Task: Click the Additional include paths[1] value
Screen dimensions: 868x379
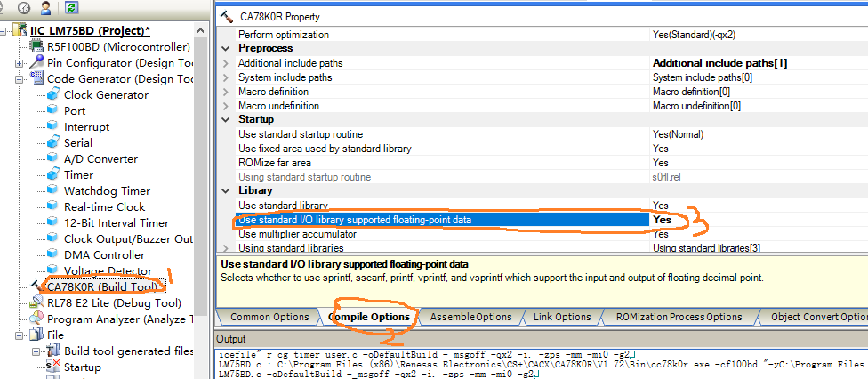Action: (x=720, y=63)
